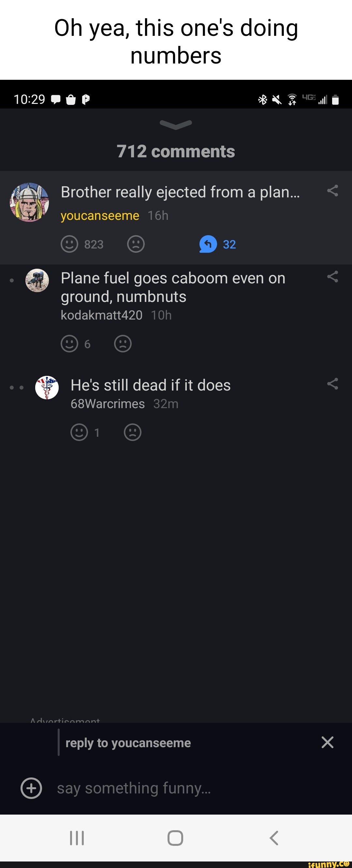The height and width of the screenshot is (868, 352).
Task: Tap the share icon on kodakmatt420's comment
Action: pyautogui.click(x=333, y=277)
